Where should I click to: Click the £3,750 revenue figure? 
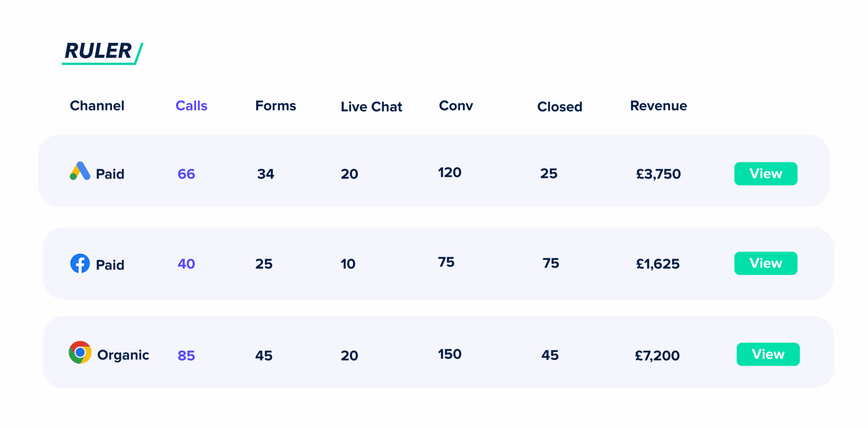point(658,174)
